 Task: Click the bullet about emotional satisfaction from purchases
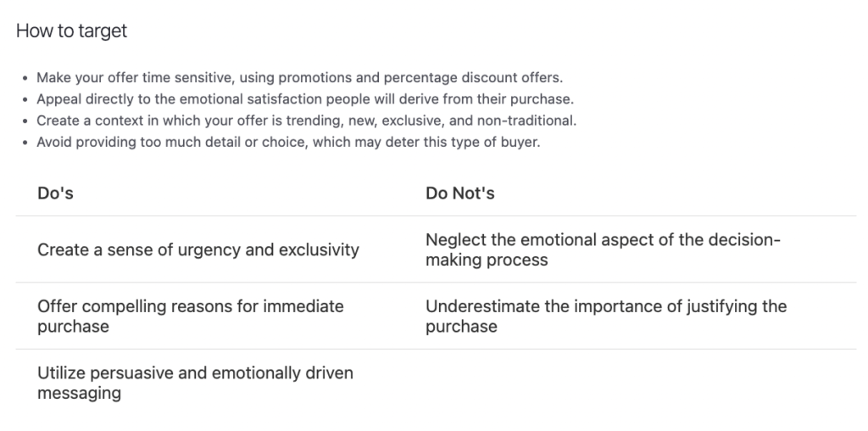304,99
